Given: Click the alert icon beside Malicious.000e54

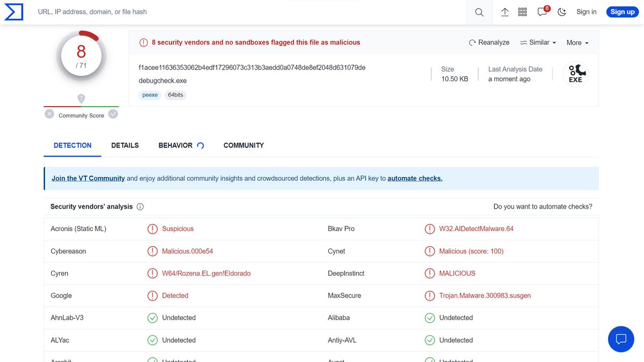Looking at the screenshot, I should coord(152,251).
